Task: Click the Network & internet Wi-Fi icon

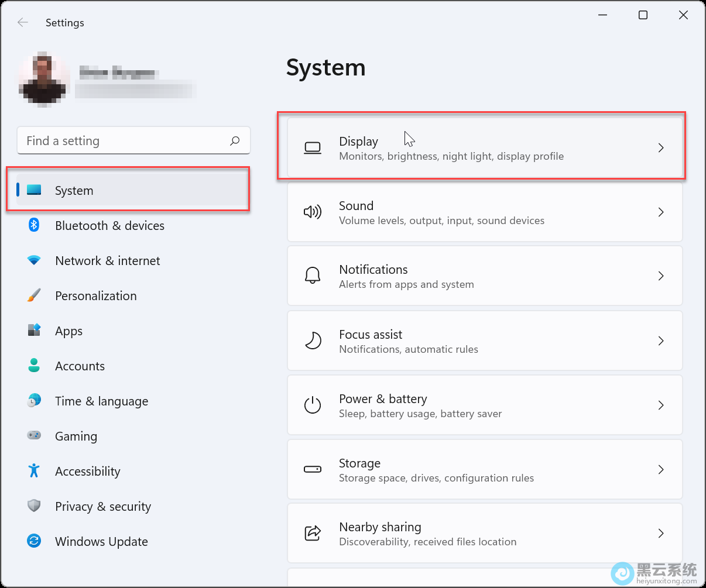Action: pyautogui.click(x=34, y=260)
